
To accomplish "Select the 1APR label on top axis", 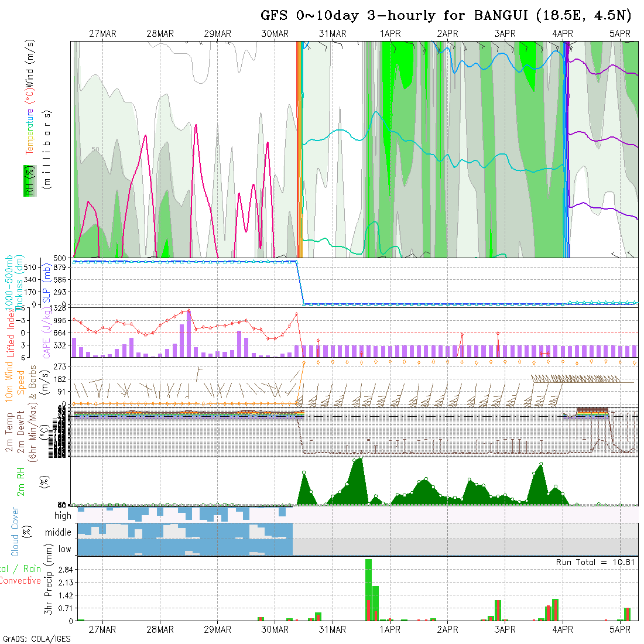I will [390, 34].
